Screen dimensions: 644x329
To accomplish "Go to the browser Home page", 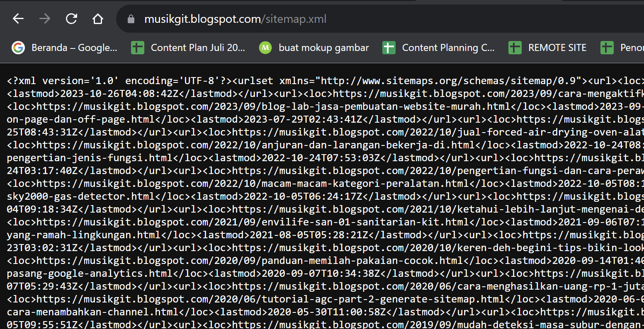I will pyautogui.click(x=98, y=19).
